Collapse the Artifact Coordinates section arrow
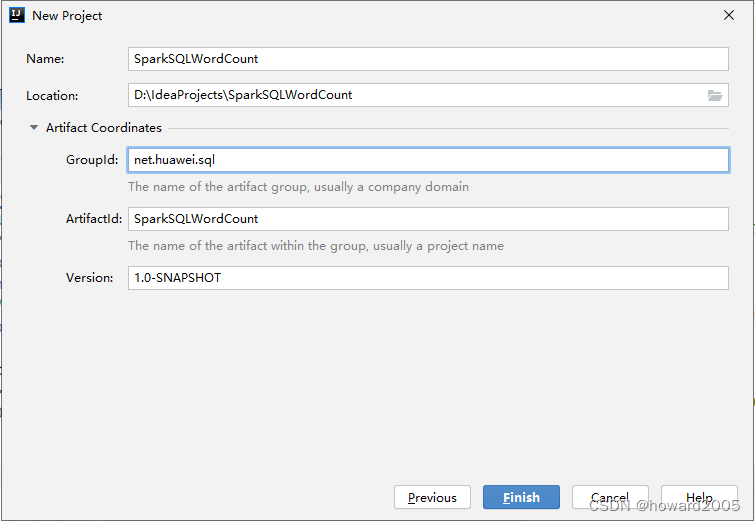Screen dimensions: 755x521 (34, 128)
